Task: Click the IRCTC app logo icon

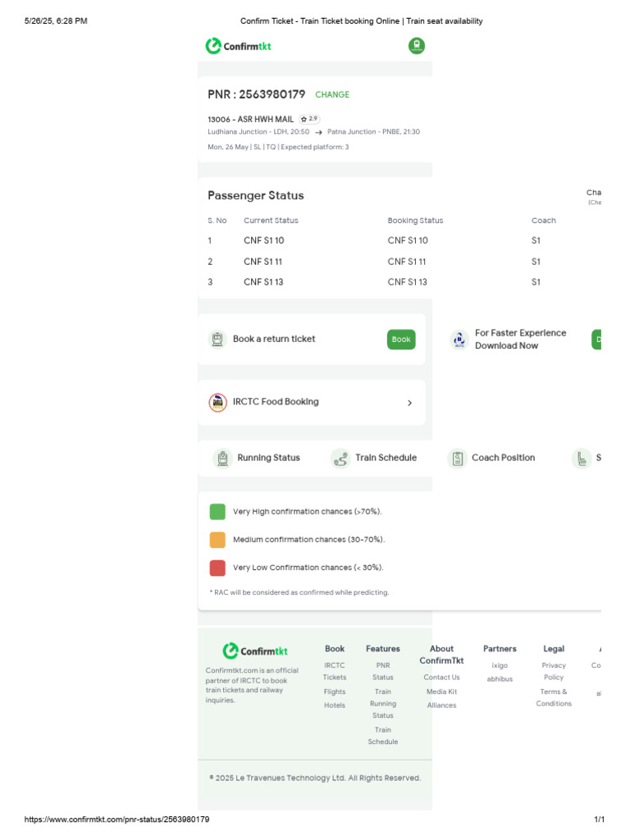Action: point(459,339)
